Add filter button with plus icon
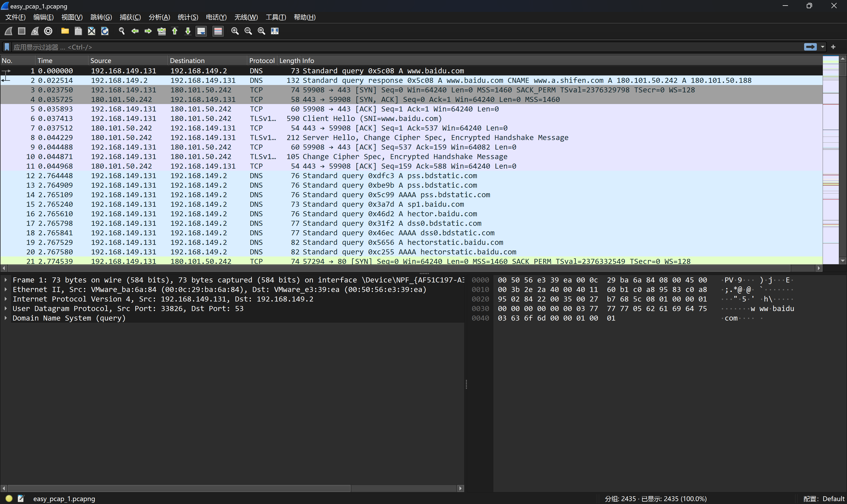This screenshot has width=847, height=504. pyautogui.click(x=833, y=47)
